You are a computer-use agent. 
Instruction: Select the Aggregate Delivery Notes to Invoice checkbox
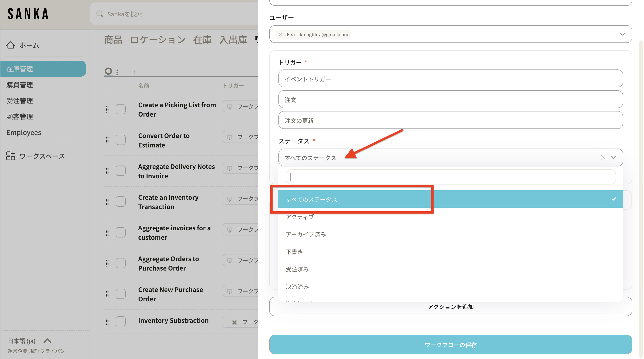121,171
